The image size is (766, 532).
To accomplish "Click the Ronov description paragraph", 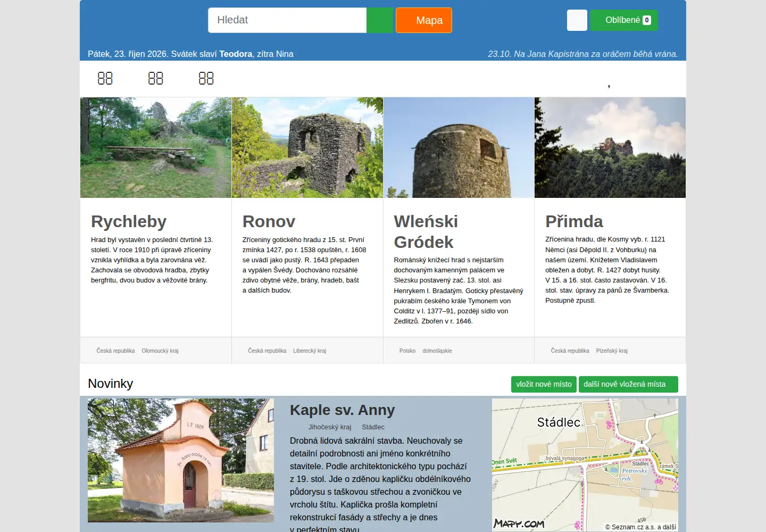I will 304,265.
